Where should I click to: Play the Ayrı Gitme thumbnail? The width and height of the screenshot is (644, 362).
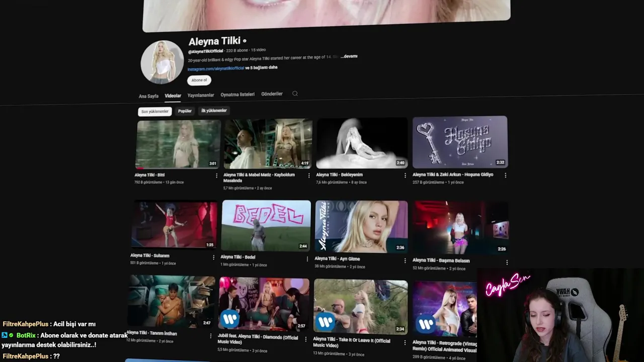[x=361, y=226]
